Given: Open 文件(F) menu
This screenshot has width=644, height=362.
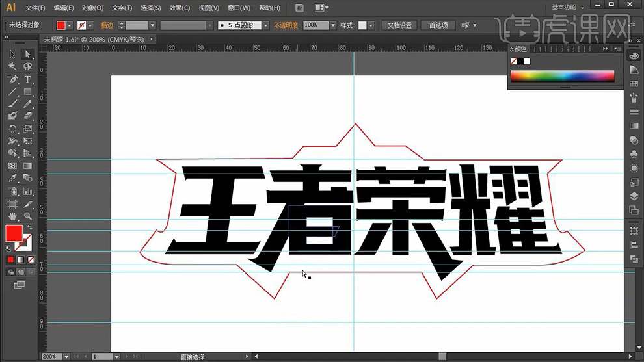Looking at the screenshot, I should click(35, 8).
